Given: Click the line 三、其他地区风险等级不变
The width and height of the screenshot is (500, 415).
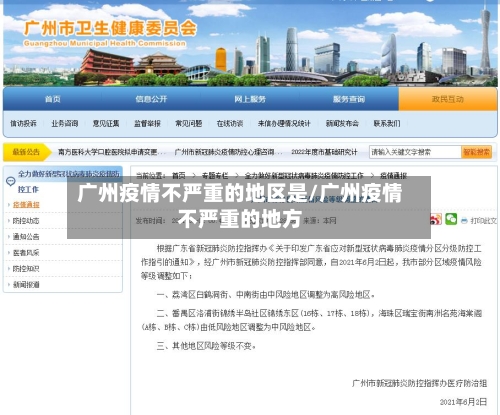Looking at the screenshot, I should coord(207,346).
